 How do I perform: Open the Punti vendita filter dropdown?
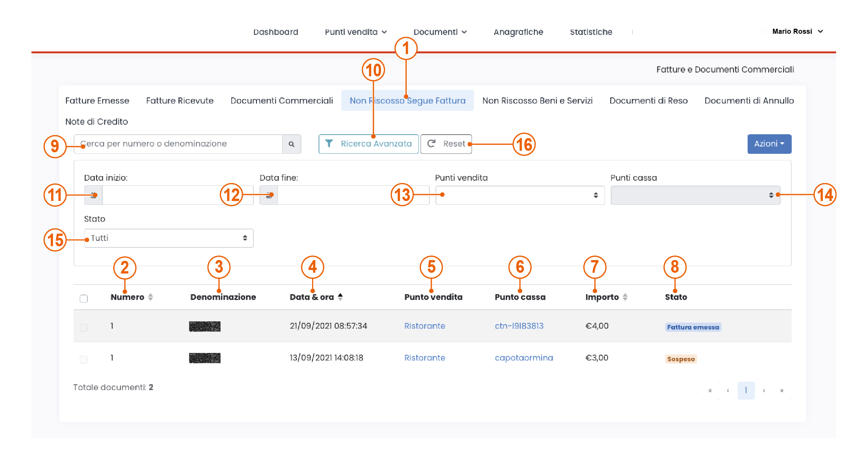coord(520,195)
